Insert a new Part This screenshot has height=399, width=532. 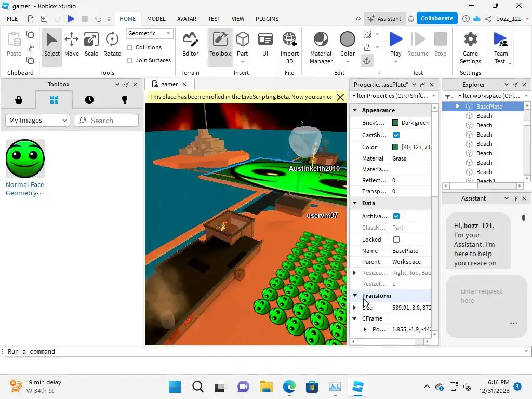pyautogui.click(x=243, y=44)
